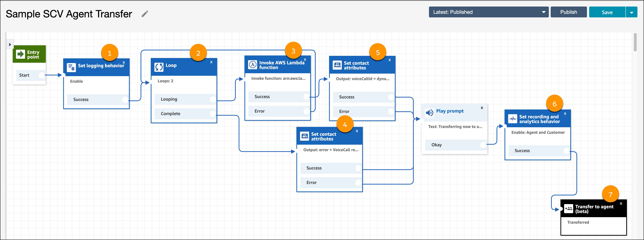The height and width of the screenshot is (240, 644).
Task: Click the Lambda function icon
Action: tap(252, 65)
